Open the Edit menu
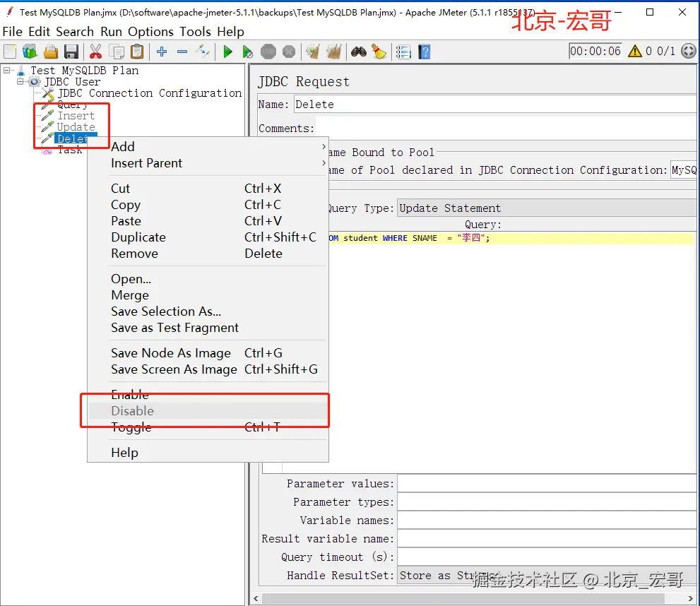700x606 pixels. [x=39, y=32]
